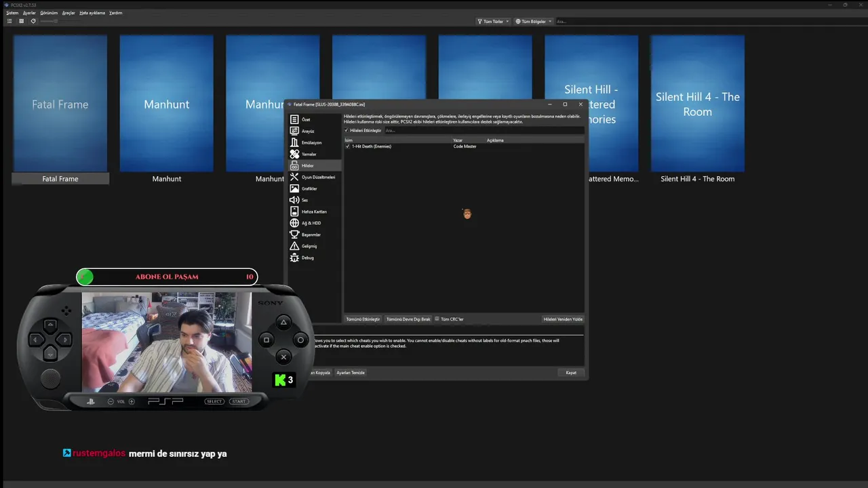Screen dimensions: 868x488
Task: Open the Ağ & HDD page
Action: click(x=315, y=223)
